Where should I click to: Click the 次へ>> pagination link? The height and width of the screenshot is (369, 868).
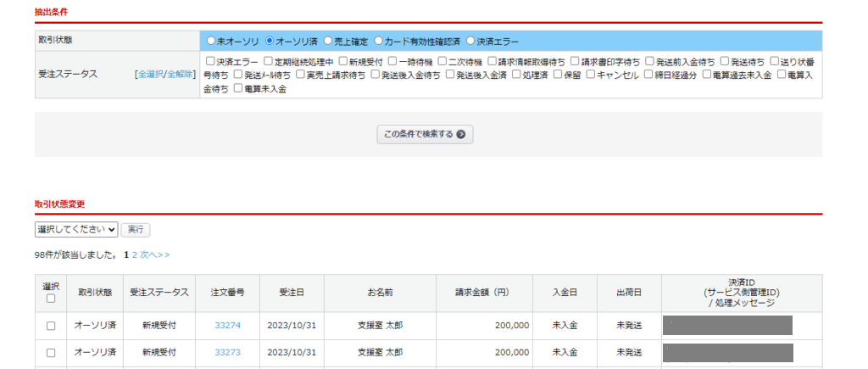click(x=155, y=254)
